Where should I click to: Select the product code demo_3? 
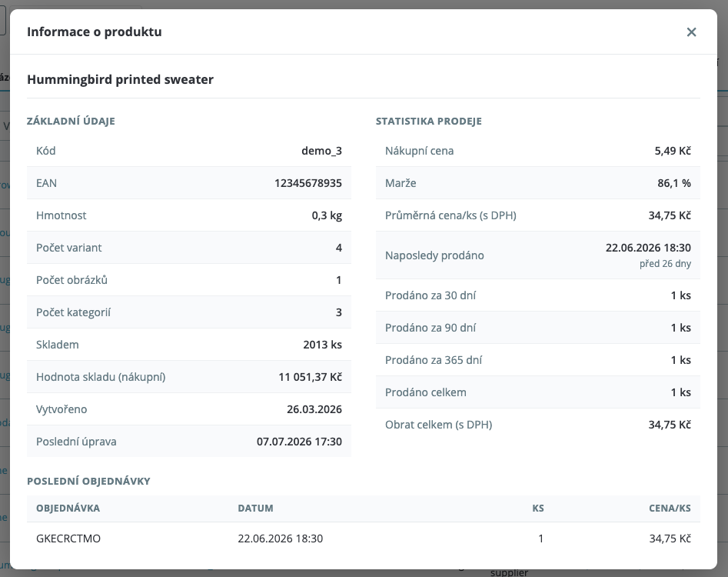click(321, 151)
